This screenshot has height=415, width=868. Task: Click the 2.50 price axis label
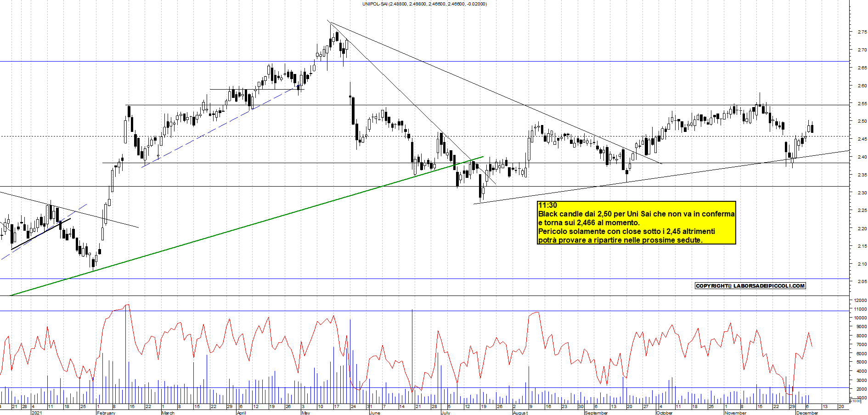point(862,121)
